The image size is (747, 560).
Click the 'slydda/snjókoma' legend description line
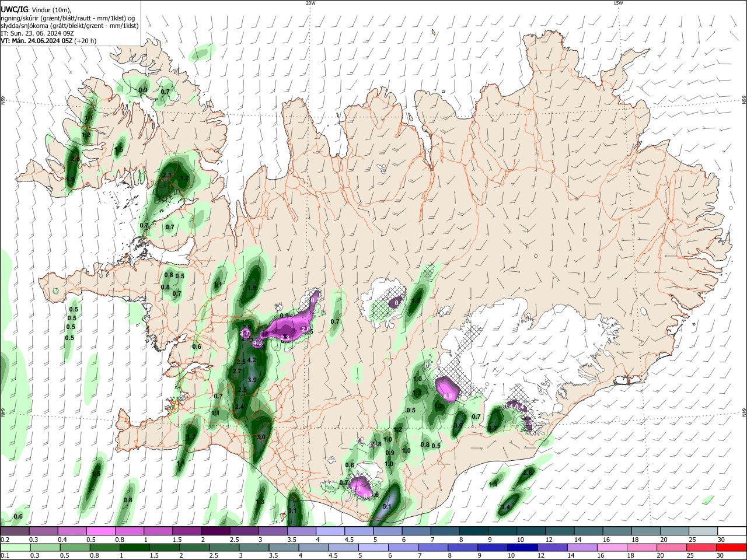click(69, 26)
